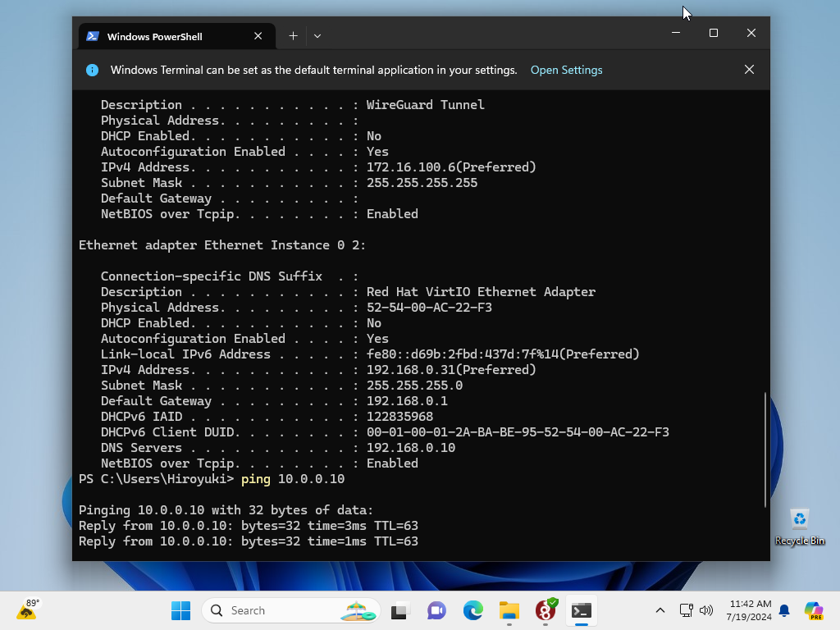Dismiss the default terminal info banner
This screenshot has height=630, width=840.
[749, 70]
